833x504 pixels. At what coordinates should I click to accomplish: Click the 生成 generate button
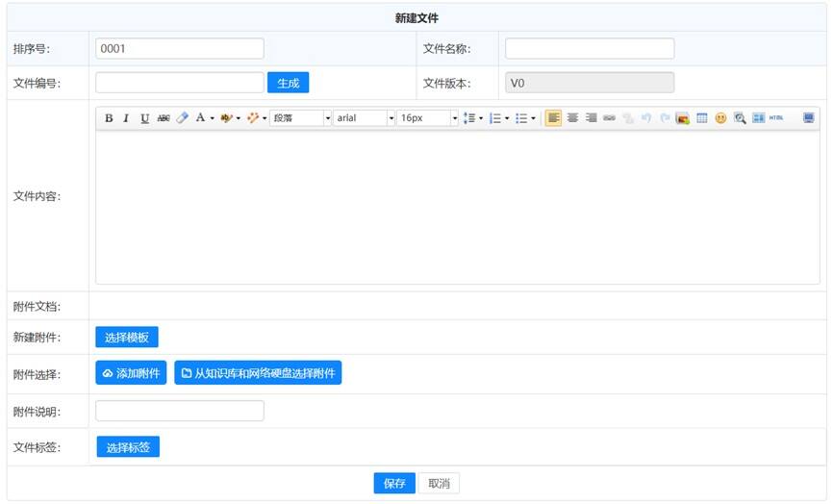tap(288, 83)
